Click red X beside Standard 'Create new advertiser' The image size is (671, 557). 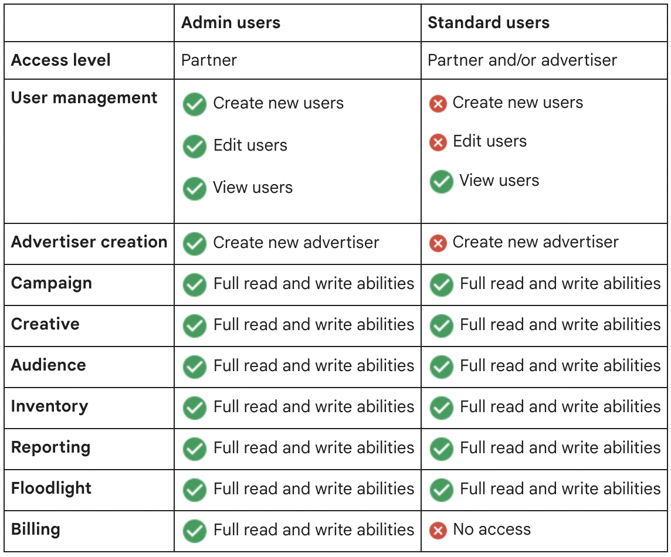tap(438, 243)
